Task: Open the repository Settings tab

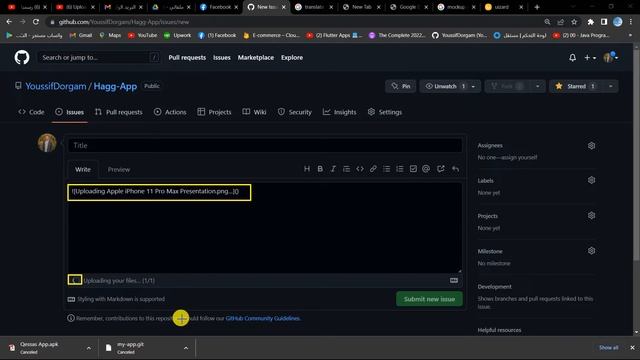Action: [384, 112]
